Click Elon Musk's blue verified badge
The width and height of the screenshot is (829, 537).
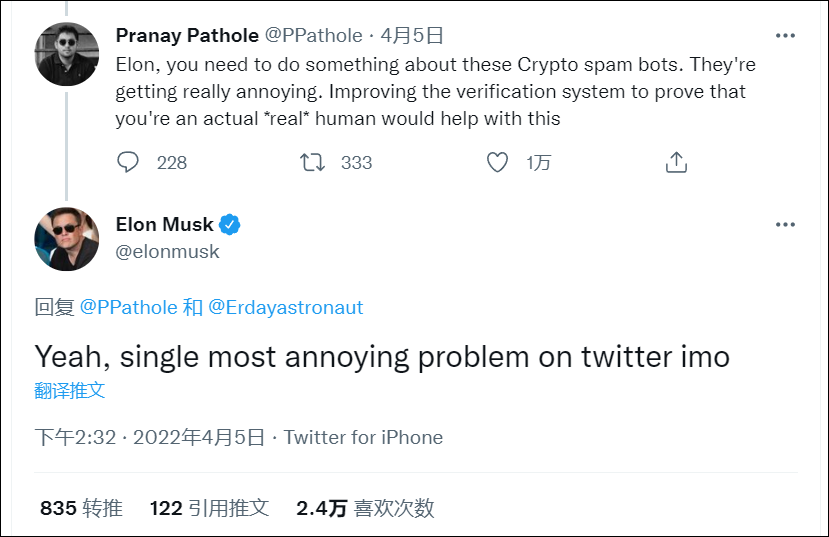coord(230,225)
